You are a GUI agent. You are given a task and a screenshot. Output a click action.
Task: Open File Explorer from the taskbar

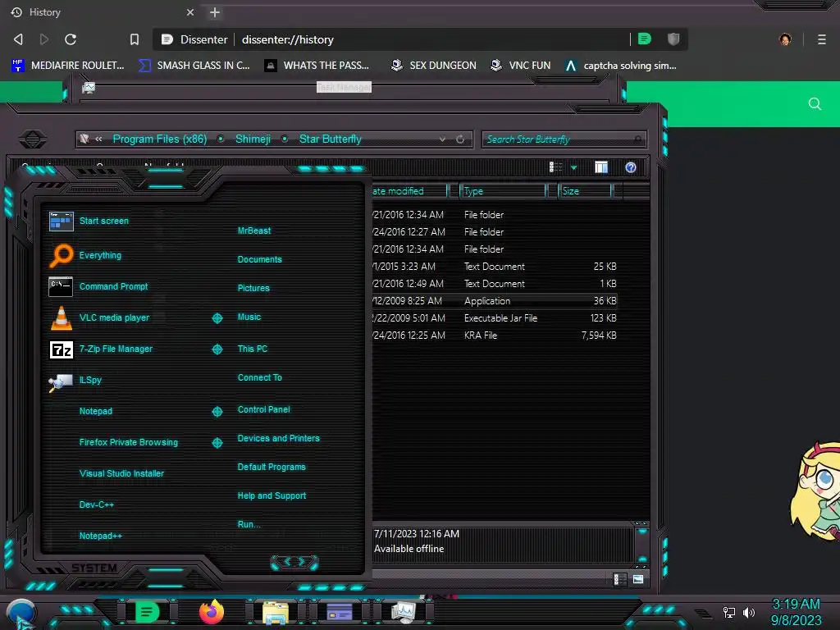point(276,612)
